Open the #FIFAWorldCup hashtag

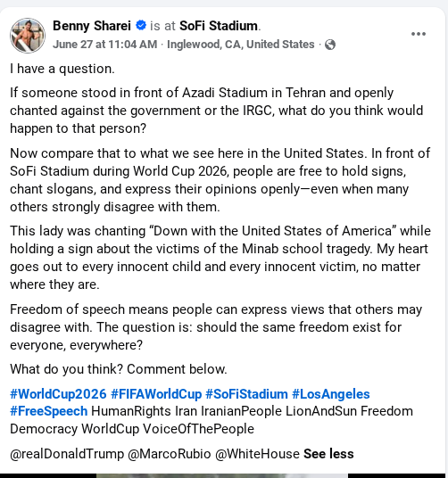click(x=156, y=394)
